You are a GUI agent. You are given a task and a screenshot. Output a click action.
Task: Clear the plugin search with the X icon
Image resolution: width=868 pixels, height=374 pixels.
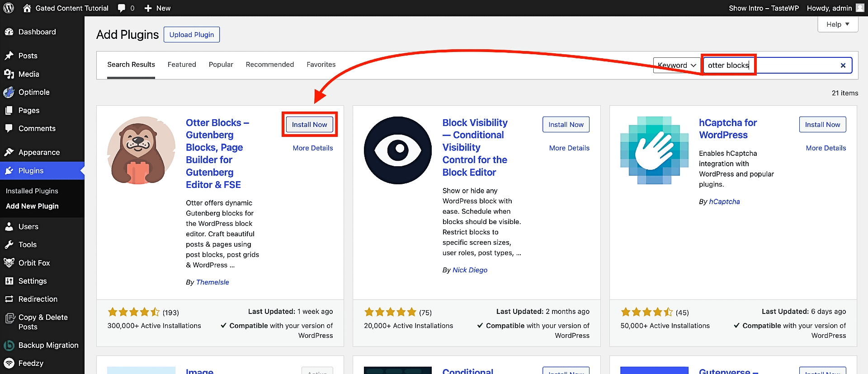(x=843, y=65)
